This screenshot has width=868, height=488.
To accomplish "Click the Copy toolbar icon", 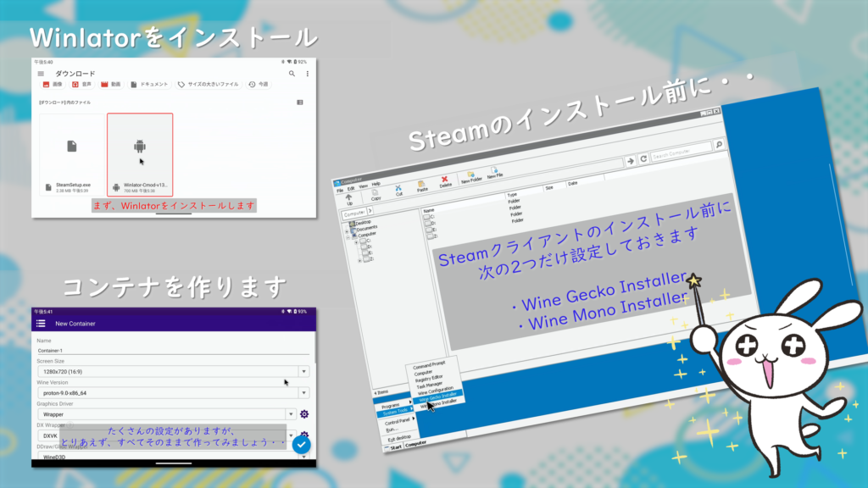I will [x=376, y=195].
